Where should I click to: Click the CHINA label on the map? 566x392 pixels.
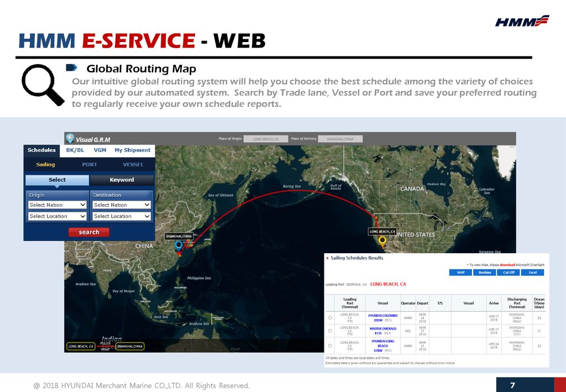tap(144, 246)
